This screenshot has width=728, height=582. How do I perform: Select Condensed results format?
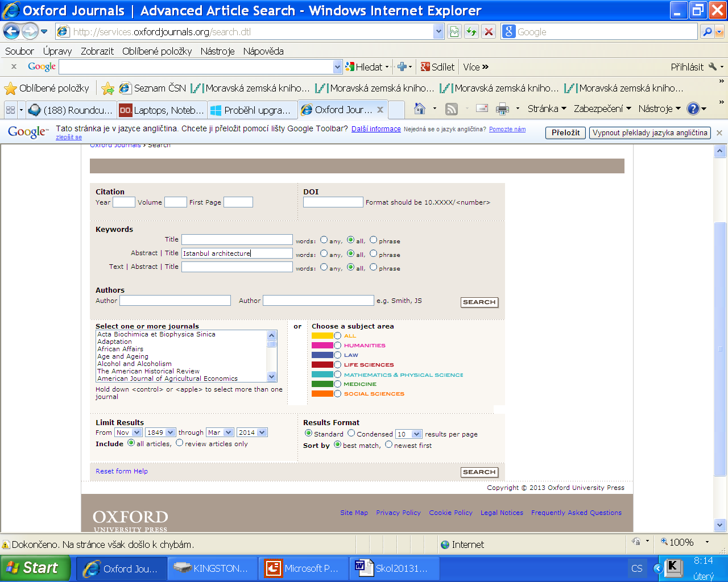tap(351, 433)
